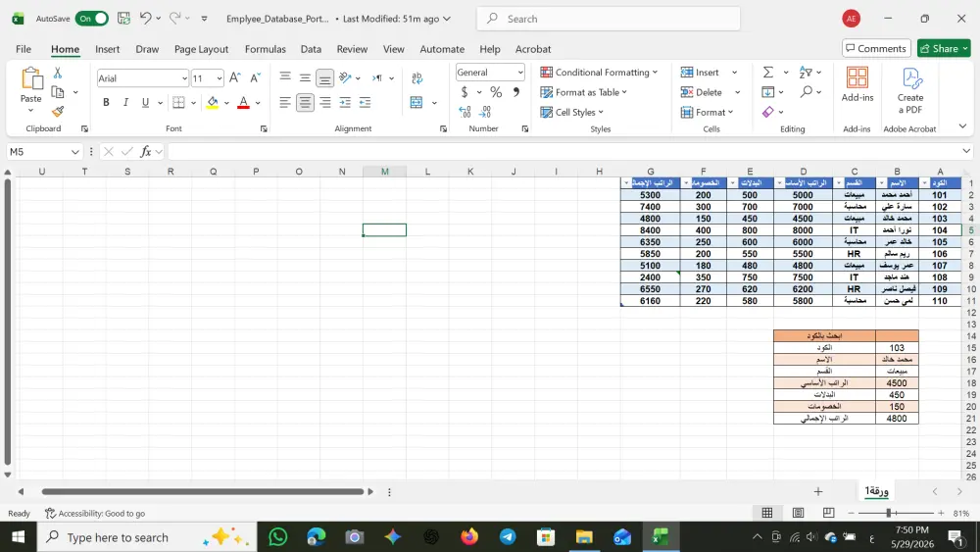Click the Comma Style icon
The width and height of the screenshot is (980, 552).
coord(516,92)
